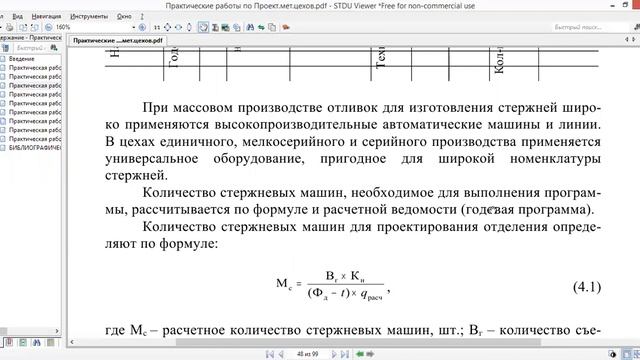This screenshot has width=640, height=360.
Task: Click the page number field 48 из 99
Action: coord(308,354)
